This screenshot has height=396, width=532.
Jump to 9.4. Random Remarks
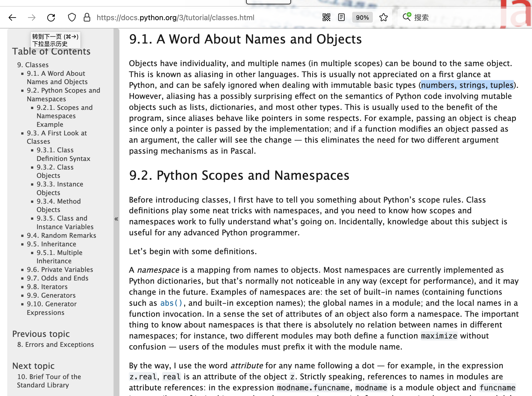(61, 235)
